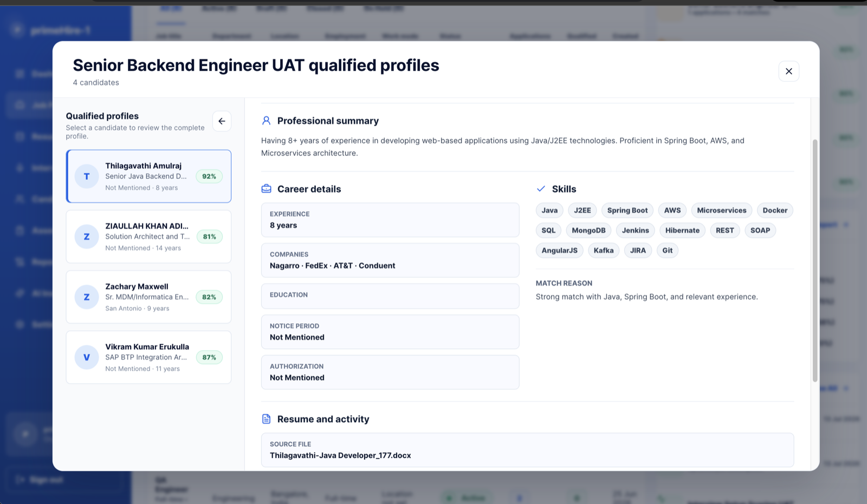Click the Career details briefcase icon
The height and width of the screenshot is (504, 867).
(266, 188)
